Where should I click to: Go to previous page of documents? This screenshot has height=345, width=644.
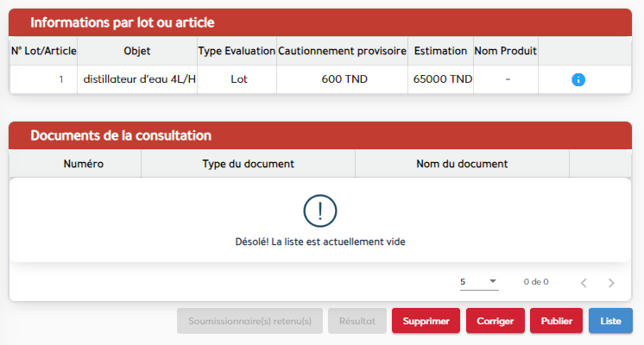(584, 283)
